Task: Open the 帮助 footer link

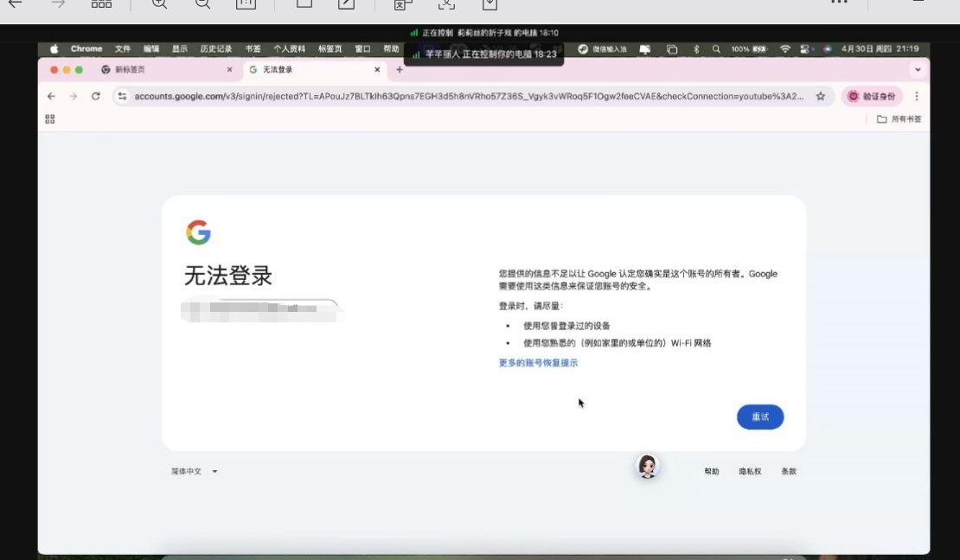Action: click(711, 471)
